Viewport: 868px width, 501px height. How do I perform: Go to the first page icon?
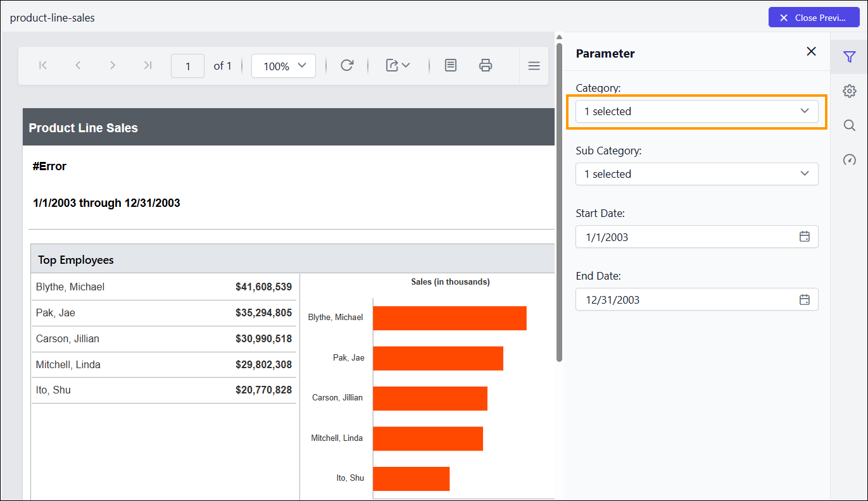pos(42,65)
